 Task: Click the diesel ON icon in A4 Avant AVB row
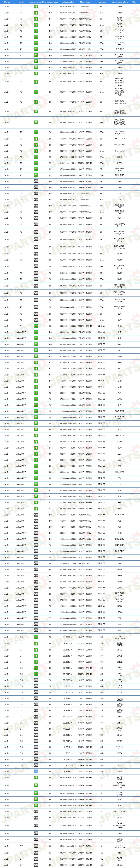tap(36, 521)
